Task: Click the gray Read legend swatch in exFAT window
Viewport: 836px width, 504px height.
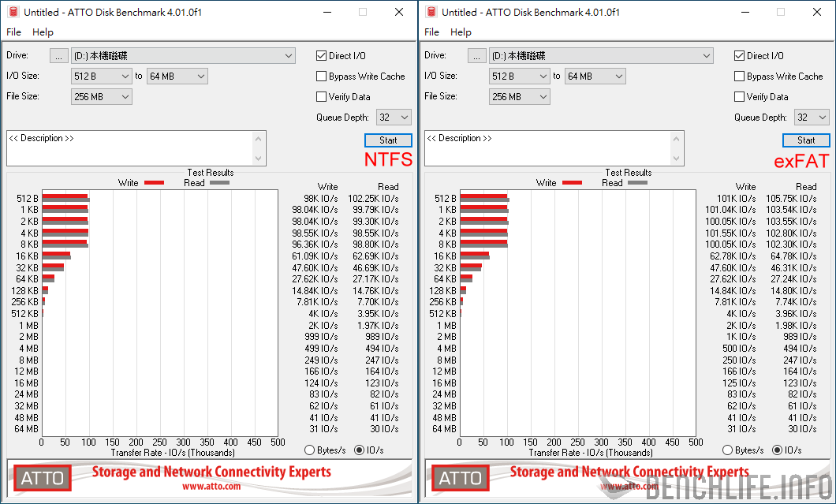Action: pos(638,182)
